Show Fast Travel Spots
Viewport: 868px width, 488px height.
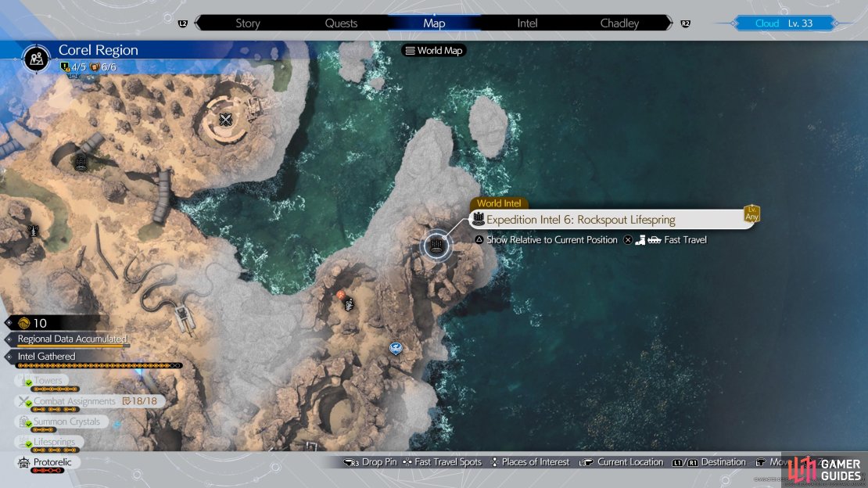point(448,462)
